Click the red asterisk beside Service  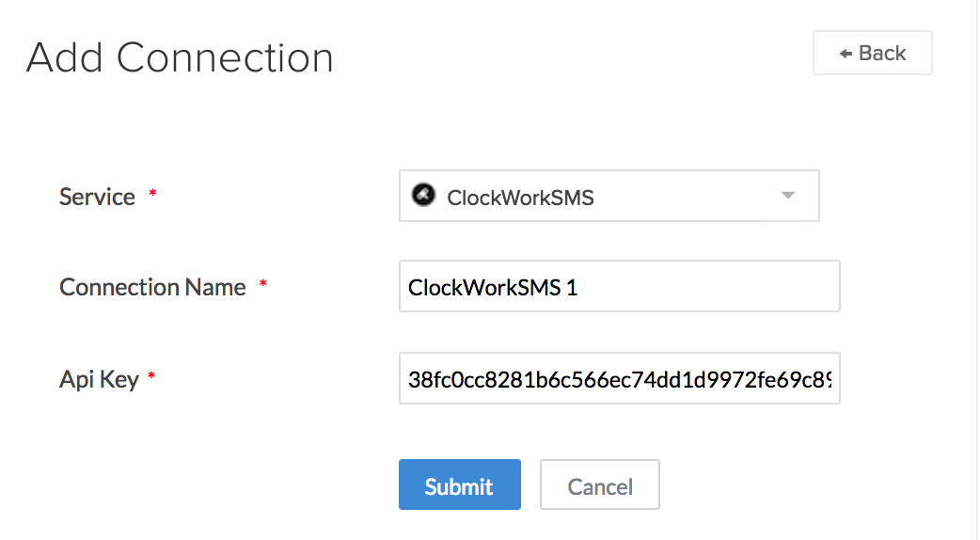(x=152, y=195)
